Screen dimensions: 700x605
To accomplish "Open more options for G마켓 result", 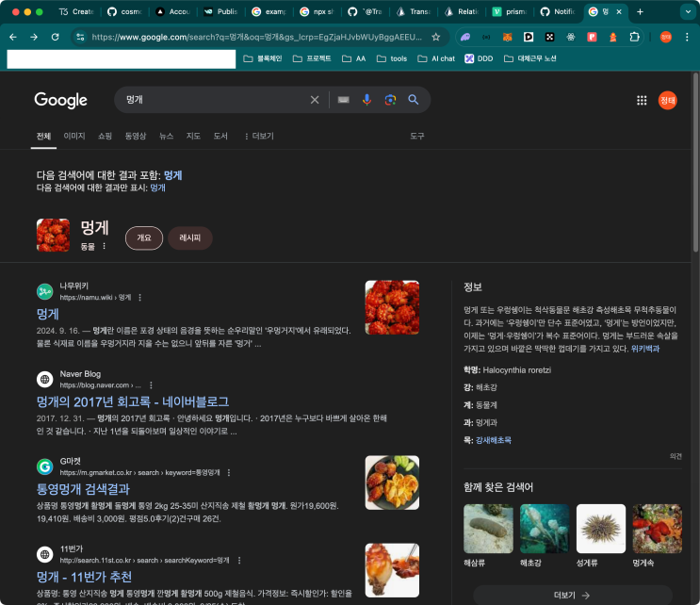I will pyautogui.click(x=229, y=472).
